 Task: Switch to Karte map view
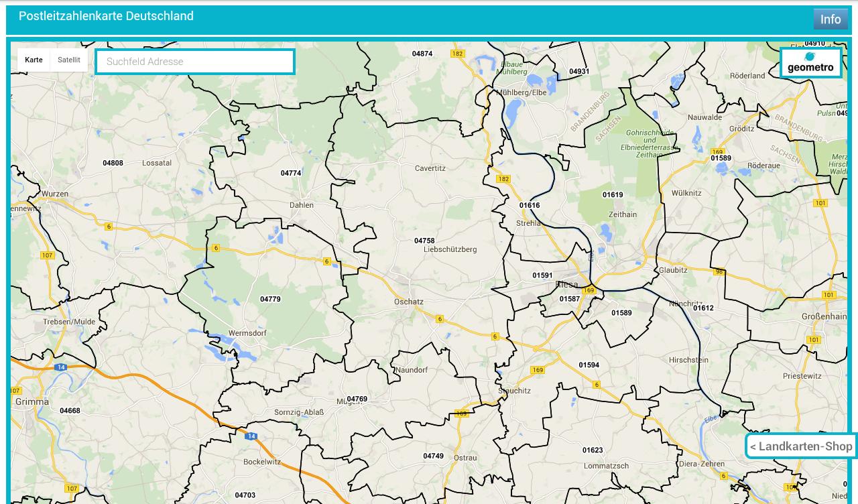click(34, 60)
